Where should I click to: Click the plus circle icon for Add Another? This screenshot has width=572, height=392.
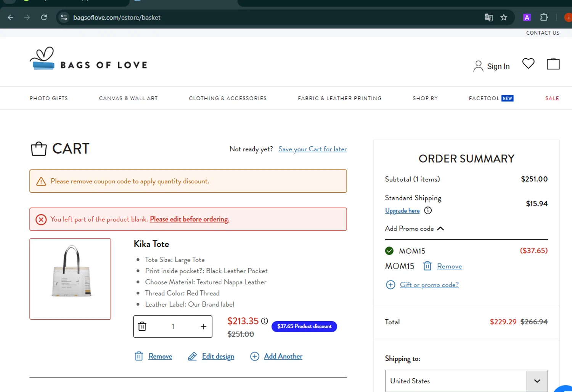254,356
